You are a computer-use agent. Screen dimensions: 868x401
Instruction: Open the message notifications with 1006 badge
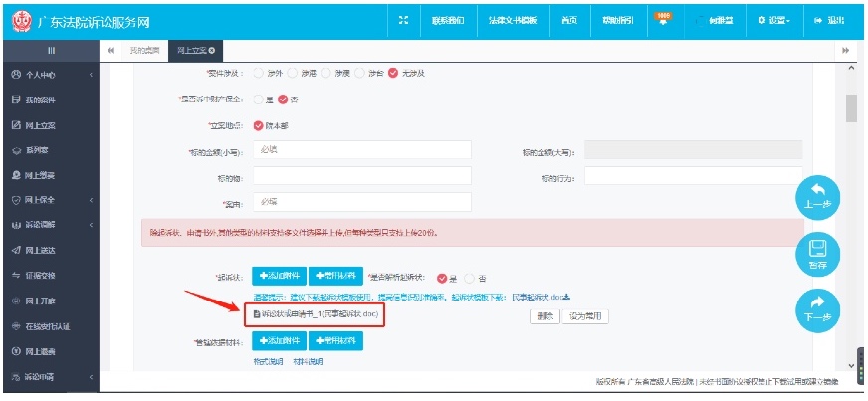tap(662, 19)
